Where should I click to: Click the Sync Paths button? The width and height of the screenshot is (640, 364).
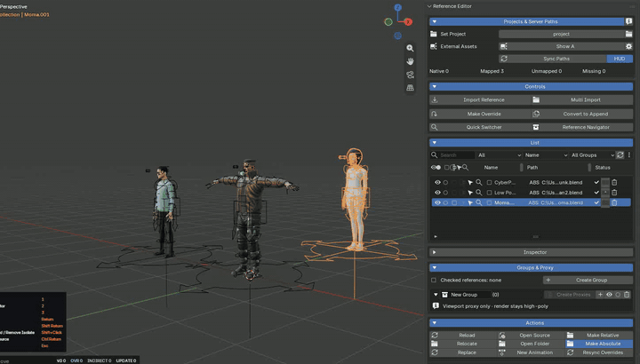point(553,59)
